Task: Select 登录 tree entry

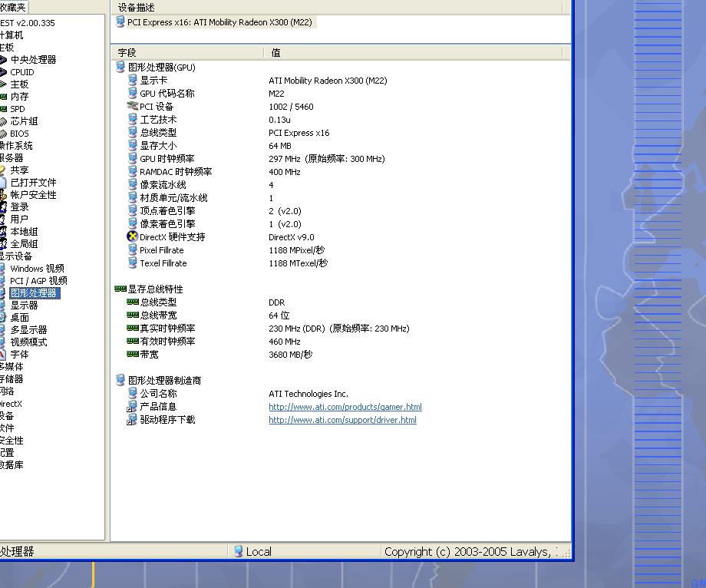Action: 19,207
